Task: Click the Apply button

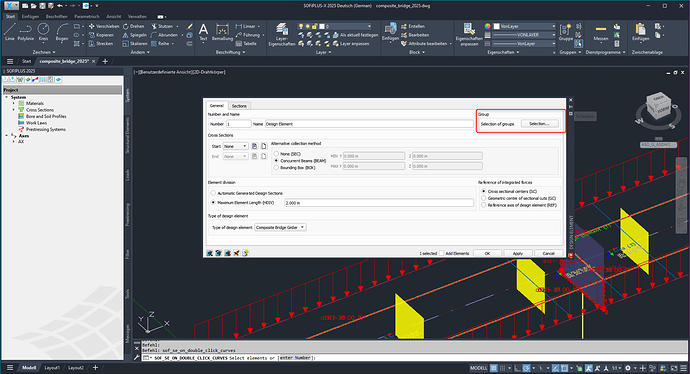Action: [518, 253]
